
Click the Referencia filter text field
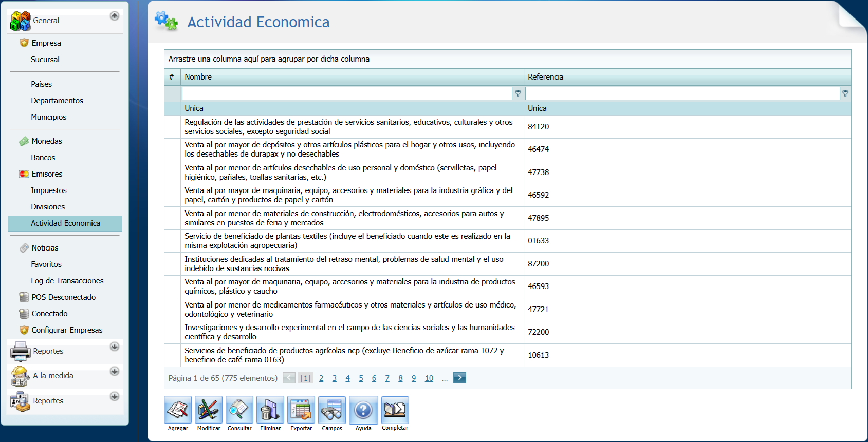682,93
